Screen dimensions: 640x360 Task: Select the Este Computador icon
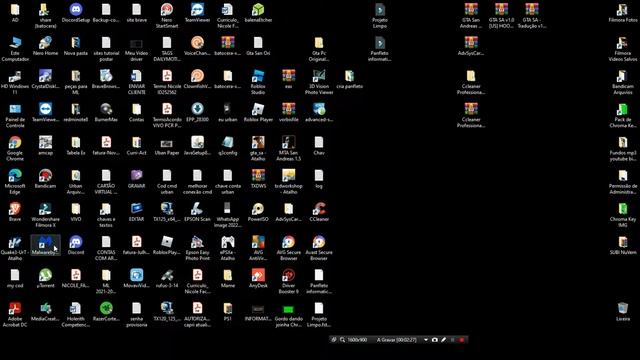pos(15,49)
